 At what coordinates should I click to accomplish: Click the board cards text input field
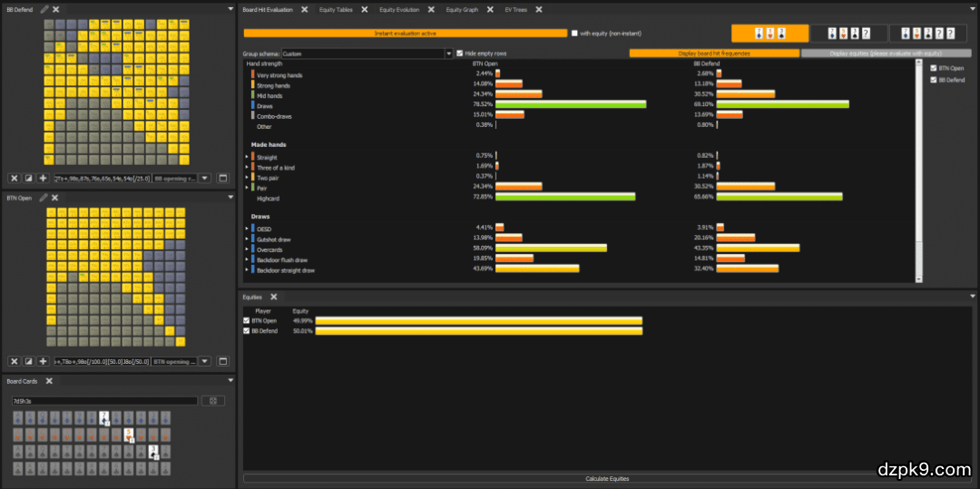(103, 400)
